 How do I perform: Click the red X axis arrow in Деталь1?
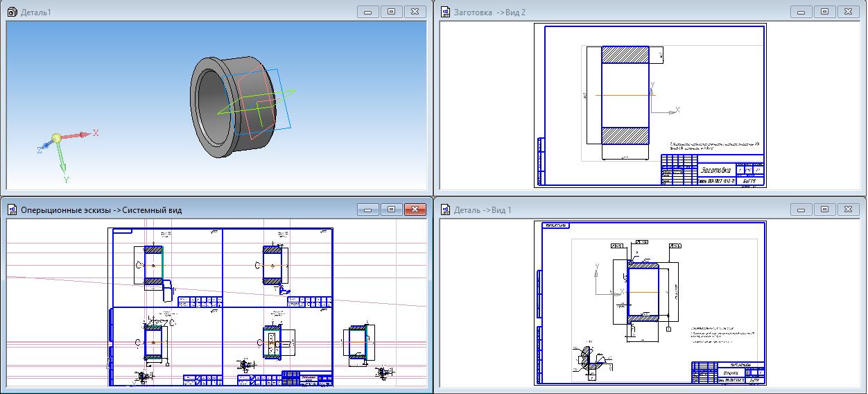pyautogui.click(x=78, y=135)
